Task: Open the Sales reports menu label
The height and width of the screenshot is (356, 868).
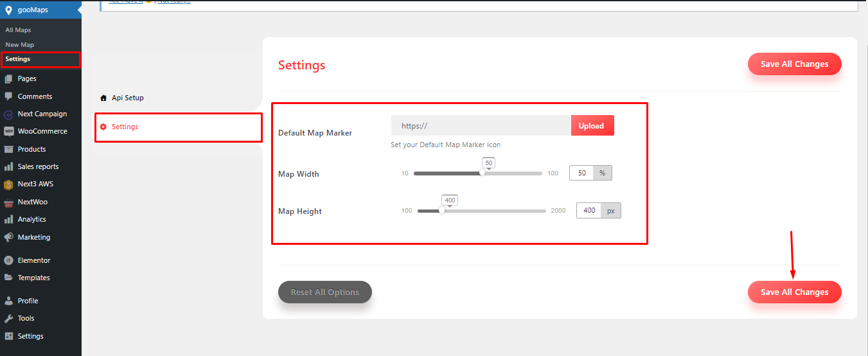Action: click(x=38, y=166)
